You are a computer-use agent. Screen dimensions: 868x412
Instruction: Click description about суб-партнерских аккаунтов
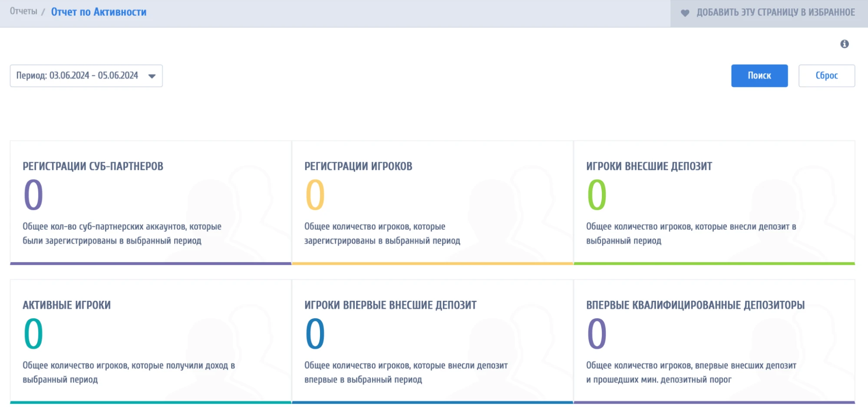(x=122, y=233)
